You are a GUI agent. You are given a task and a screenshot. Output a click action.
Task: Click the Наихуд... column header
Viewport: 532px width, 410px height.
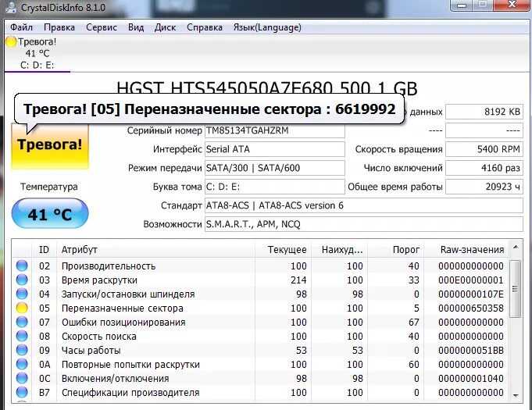339,250
